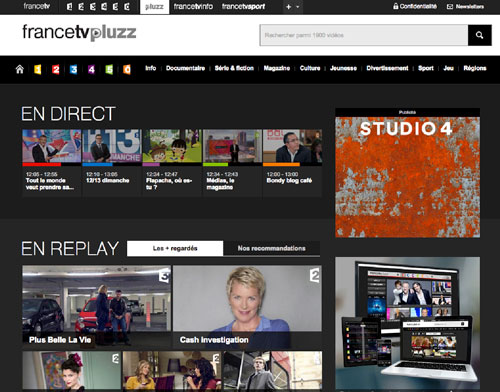Open the Studio 4 orange banner
This screenshot has height=392, width=500.
pos(408,177)
